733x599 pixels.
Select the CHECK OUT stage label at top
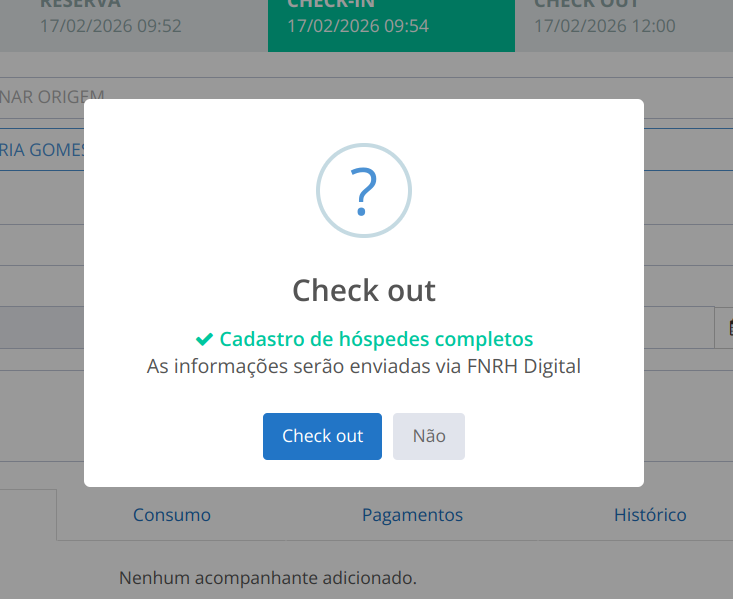(588, 4)
